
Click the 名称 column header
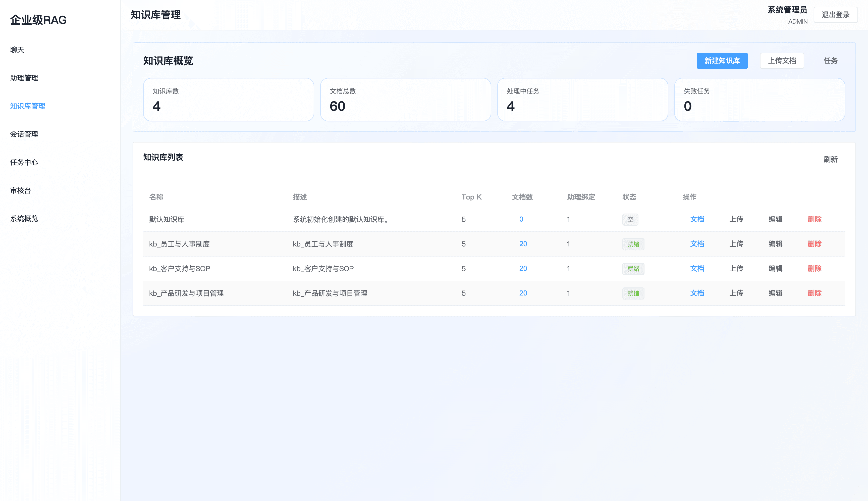click(x=156, y=197)
